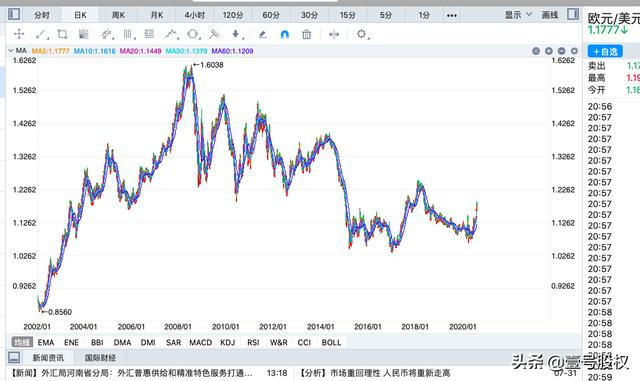Screen dimensions: 640x381
Task: Select the BOLL indicator
Action: 331,342
